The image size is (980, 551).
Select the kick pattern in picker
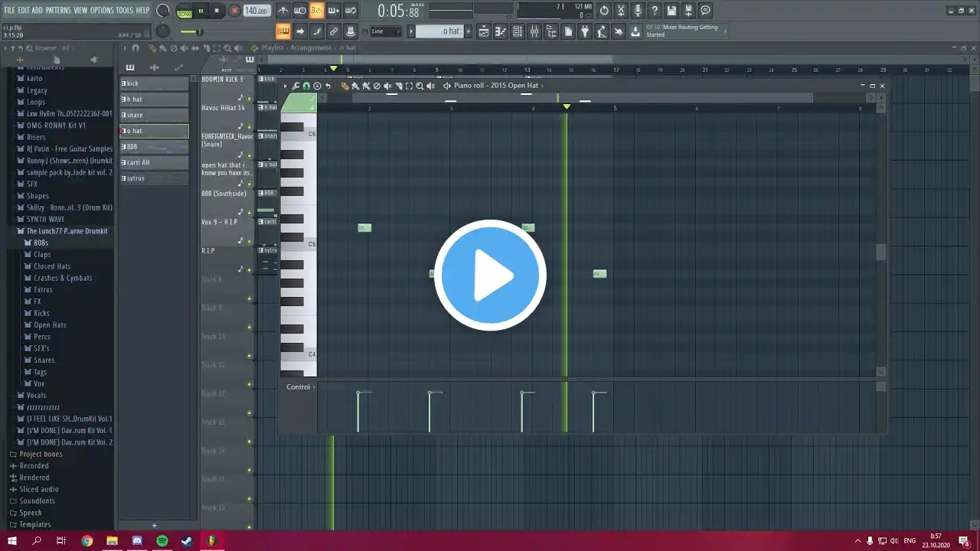click(154, 83)
